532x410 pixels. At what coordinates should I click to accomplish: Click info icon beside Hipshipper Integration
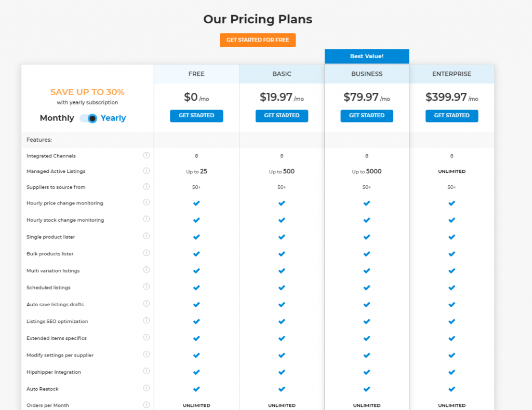coord(146,371)
